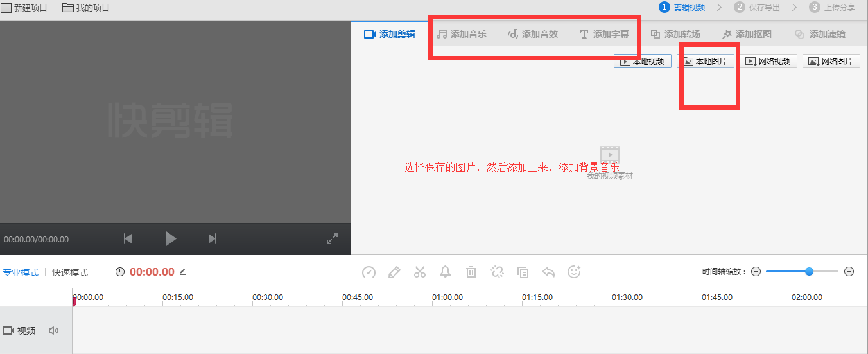
Task: Switch to 添加转场 tab
Action: pyautogui.click(x=675, y=34)
